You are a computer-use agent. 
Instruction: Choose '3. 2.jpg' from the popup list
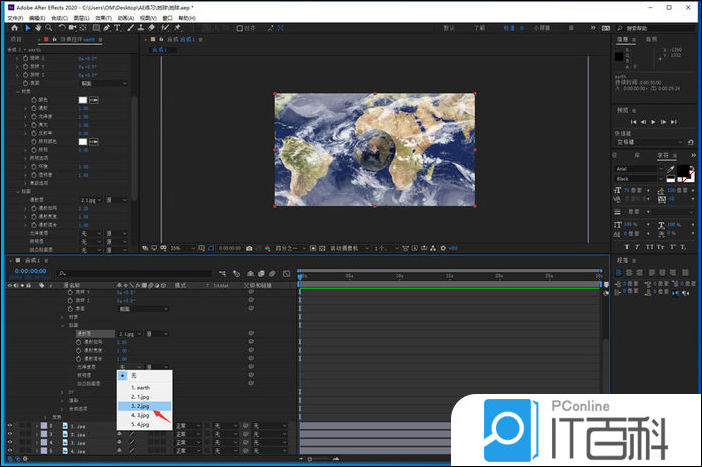click(x=138, y=406)
